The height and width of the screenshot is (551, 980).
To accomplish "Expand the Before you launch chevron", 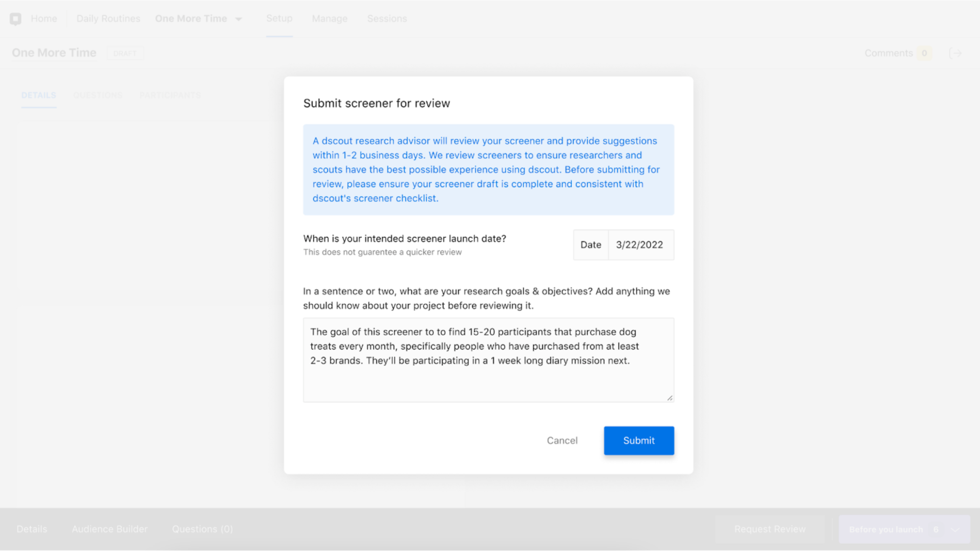I will pos(955,529).
